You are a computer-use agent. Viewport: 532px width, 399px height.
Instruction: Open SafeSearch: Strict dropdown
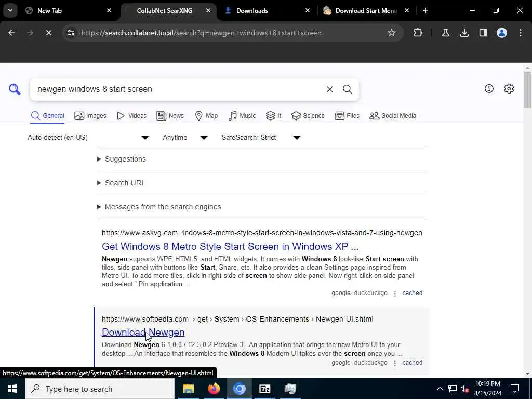[261, 137]
